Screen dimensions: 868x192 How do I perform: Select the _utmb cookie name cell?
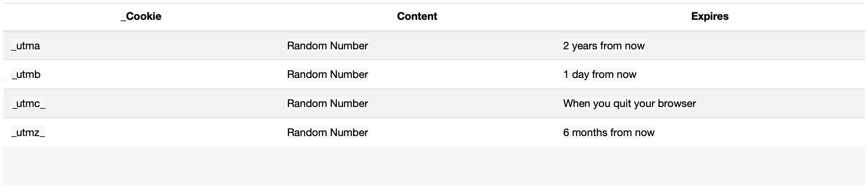[26, 74]
